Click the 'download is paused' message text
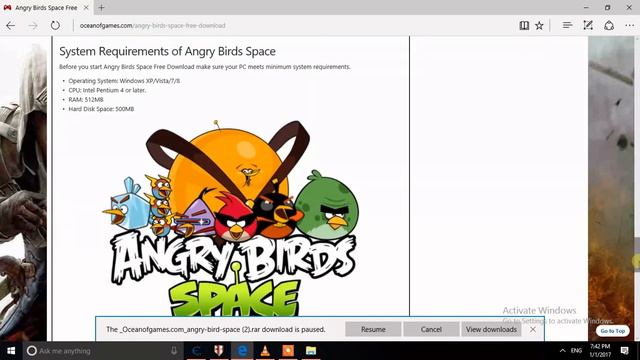Image resolution: width=640 pixels, height=360 pixels. click(x=216, y=329)
